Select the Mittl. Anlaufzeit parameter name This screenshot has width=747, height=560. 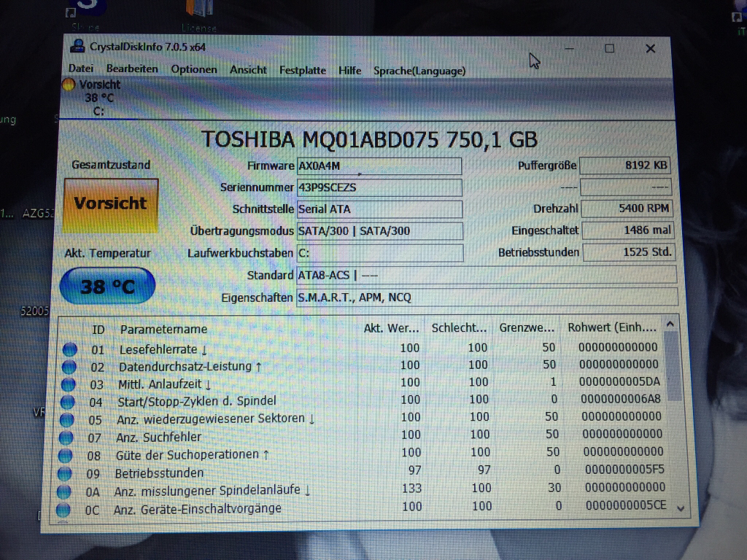(164, 384)
